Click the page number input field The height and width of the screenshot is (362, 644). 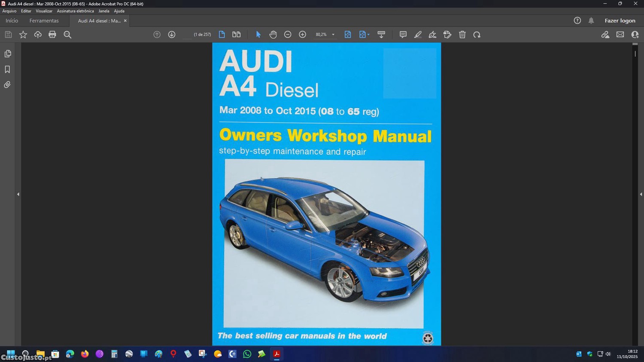coord(187,35)
